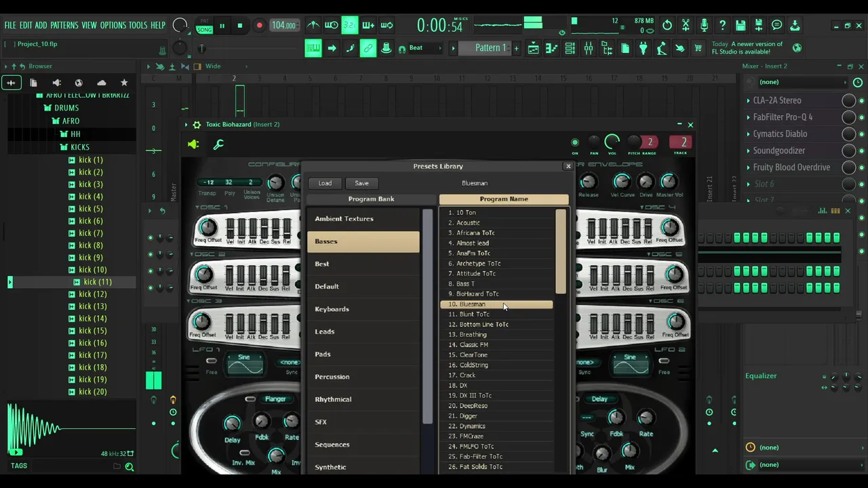868x488 pixels.
Task: Adjust the Toxic Biohazard VOL knob
Action: 612,141
